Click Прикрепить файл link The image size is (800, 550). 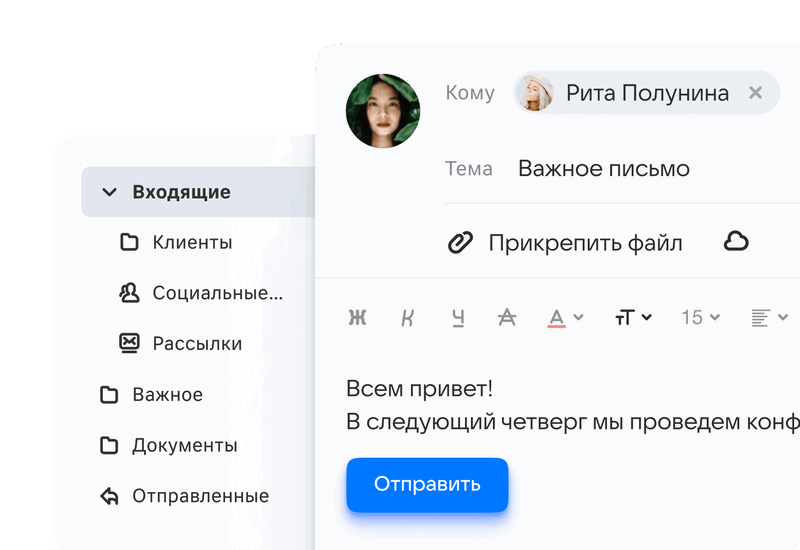click(585, 243)
